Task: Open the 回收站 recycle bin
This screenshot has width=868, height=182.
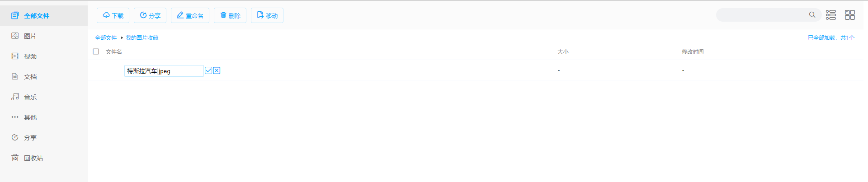Action: pos(33,158)
